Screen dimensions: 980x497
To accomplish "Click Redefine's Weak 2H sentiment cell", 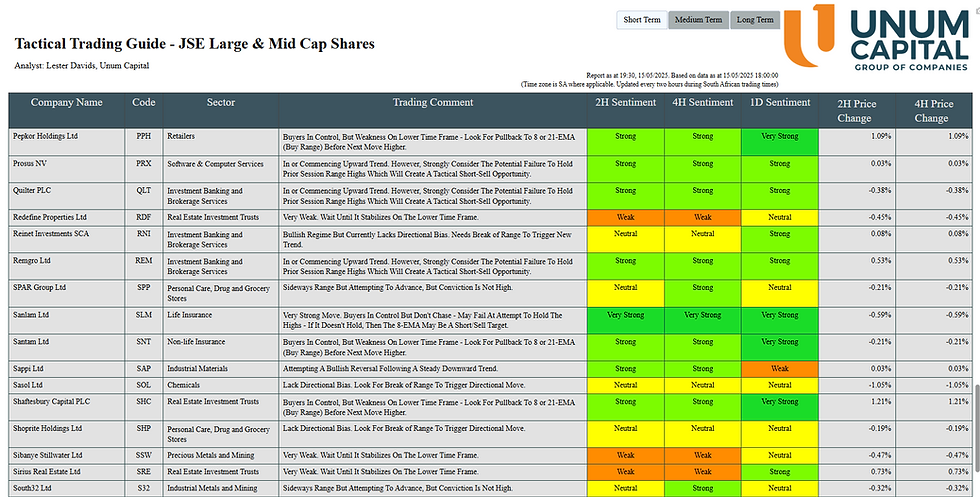I will [626, 218].
